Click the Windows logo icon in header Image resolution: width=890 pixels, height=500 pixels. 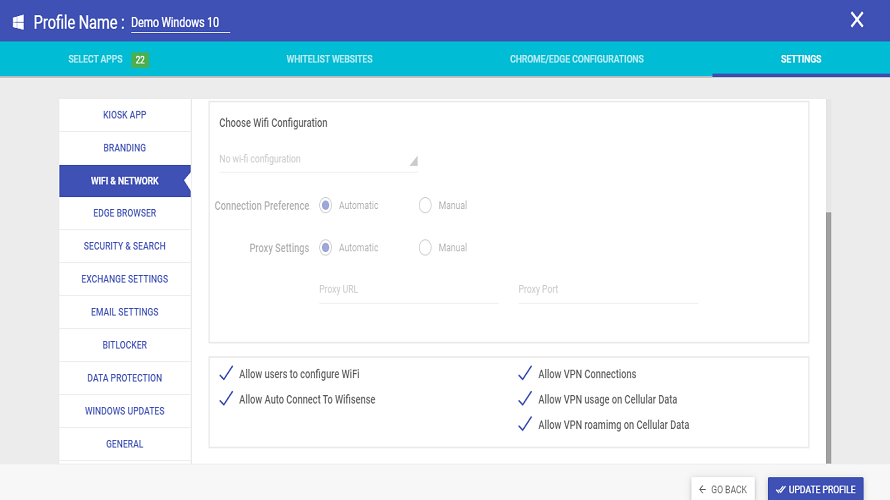(x=18, y=22)
